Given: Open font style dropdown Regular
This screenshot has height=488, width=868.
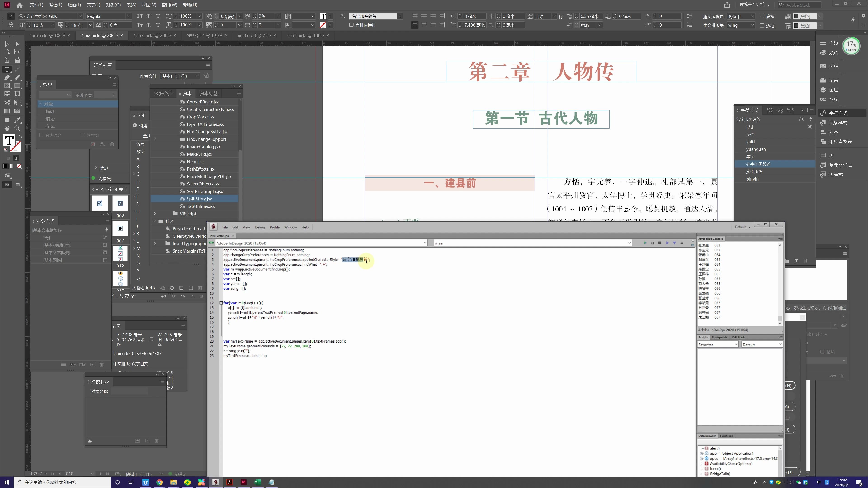Looking at the screenshot, I should click(x=128, y=16).
